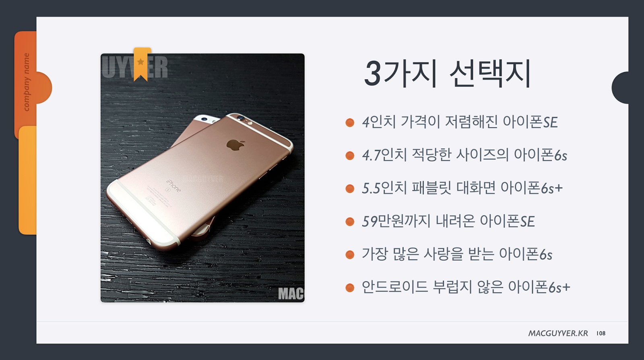Click the title '3가지 선택지'

tap(448, 74)
